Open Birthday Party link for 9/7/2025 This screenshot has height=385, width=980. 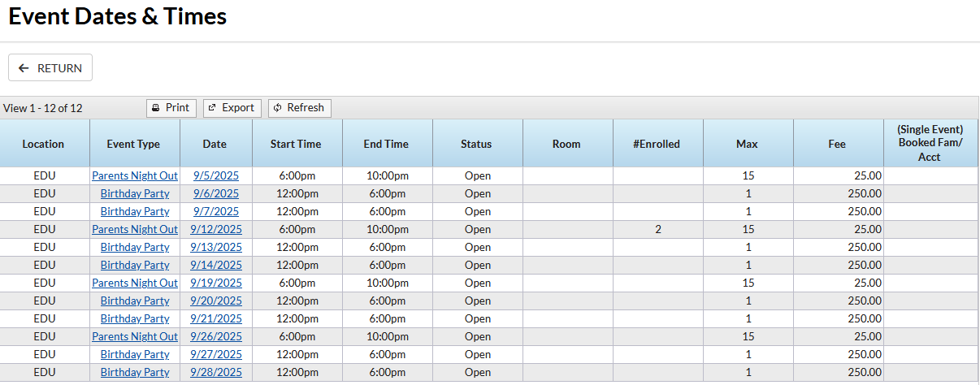click(135, 211)
